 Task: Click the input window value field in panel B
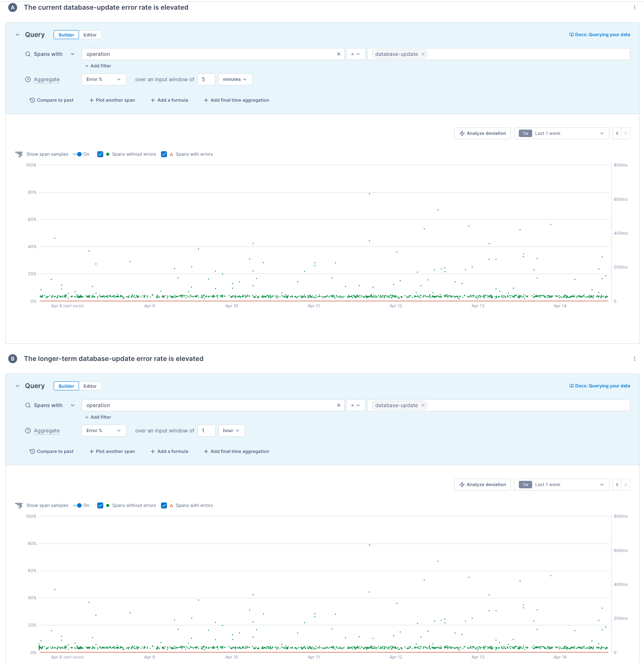(x=206, y=431)
